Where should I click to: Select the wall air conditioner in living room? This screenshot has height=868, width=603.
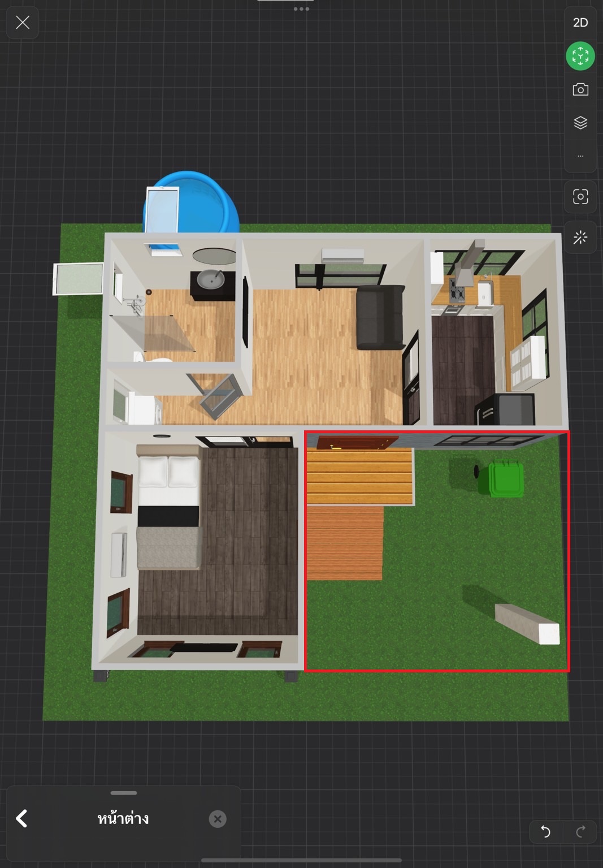pyautogui.click(x=343, y=255)
